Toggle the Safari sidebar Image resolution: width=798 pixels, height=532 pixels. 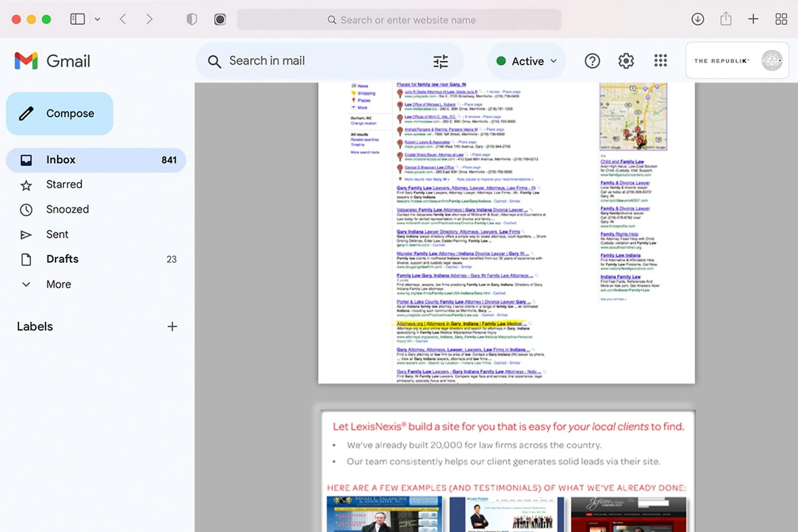[x=78, y=19]
